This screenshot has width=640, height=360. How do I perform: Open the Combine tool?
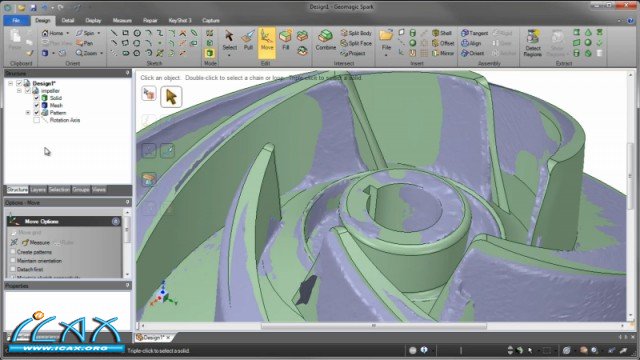click(x=325, y=40)
